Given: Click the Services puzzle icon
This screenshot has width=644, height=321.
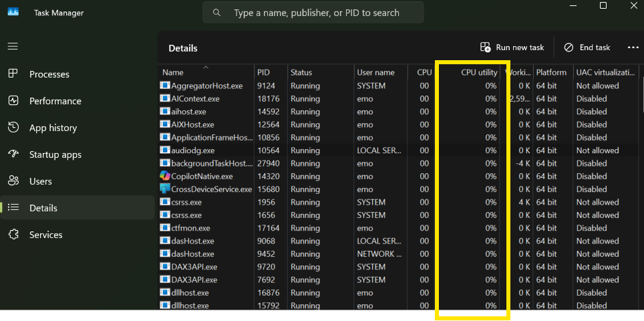Looking at the screenshot, I should click(x=13, y=235).
